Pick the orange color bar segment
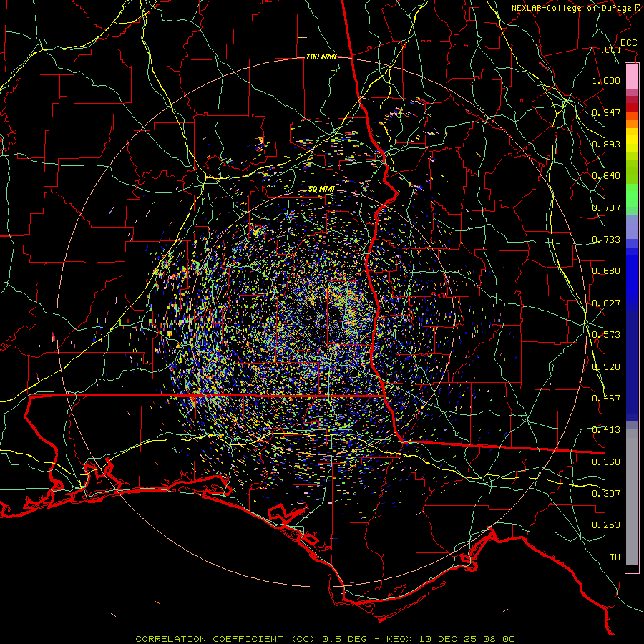This screenshot has width=644, height=644. point(632,120)
